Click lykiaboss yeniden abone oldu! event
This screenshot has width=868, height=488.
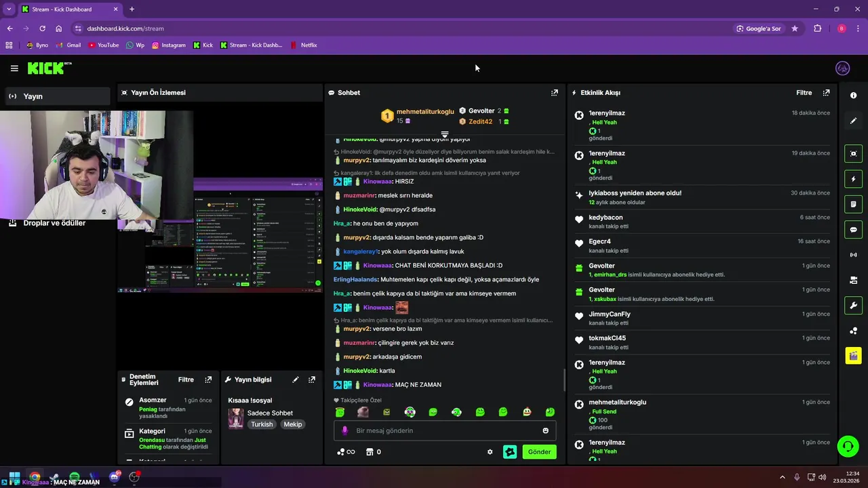pos(702,197)
